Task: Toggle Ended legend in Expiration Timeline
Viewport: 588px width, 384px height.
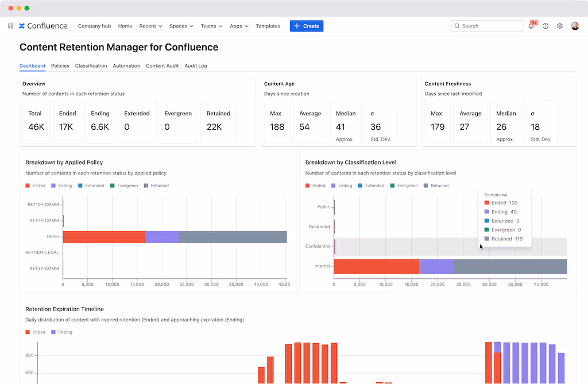Action: point(35,332)
